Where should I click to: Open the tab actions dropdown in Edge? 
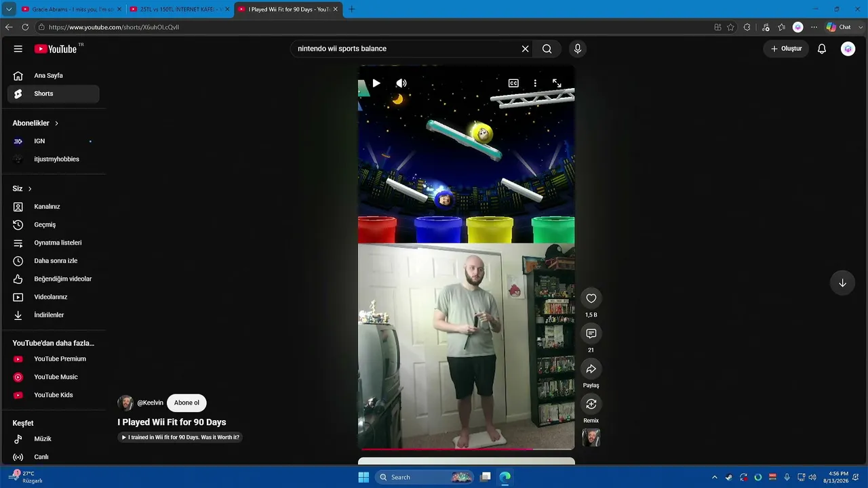pos(9,9)
